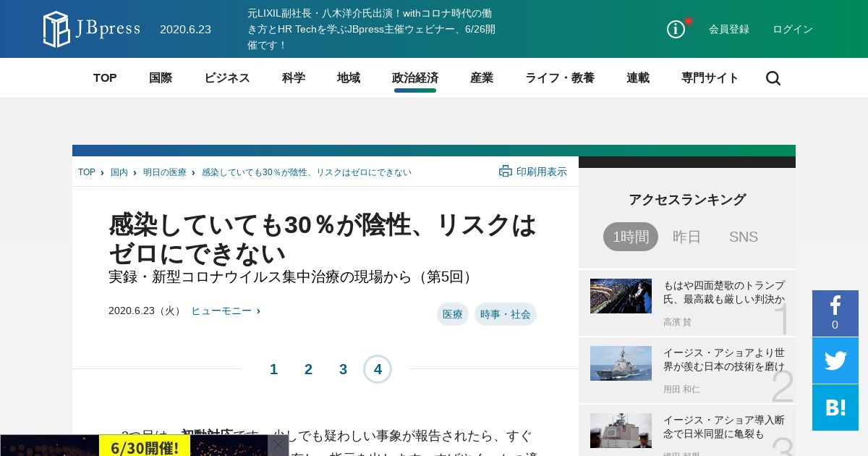Click the article date 2020.6.23（火）
Screen dimensions: 868x456
tap(146, 311)
